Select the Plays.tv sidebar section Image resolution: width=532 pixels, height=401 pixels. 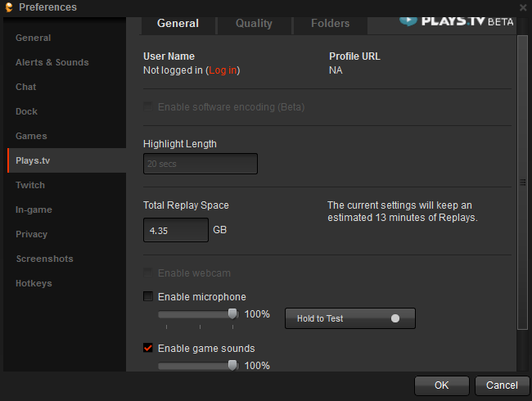[x=67, y=160]
